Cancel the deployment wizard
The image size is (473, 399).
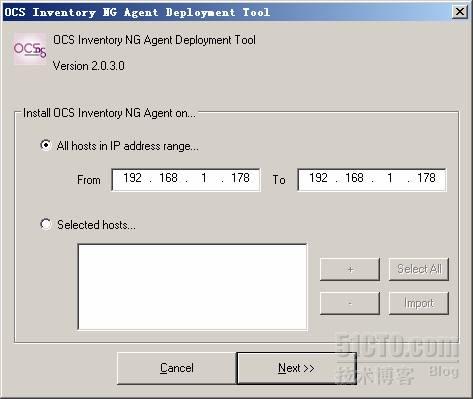[177, 368]
